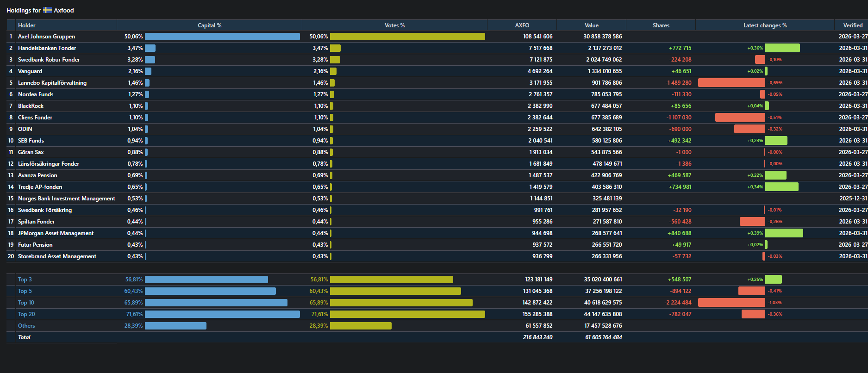The image size is (868, 373).
Task: Click the Total row label
Action: click(24, 337)
